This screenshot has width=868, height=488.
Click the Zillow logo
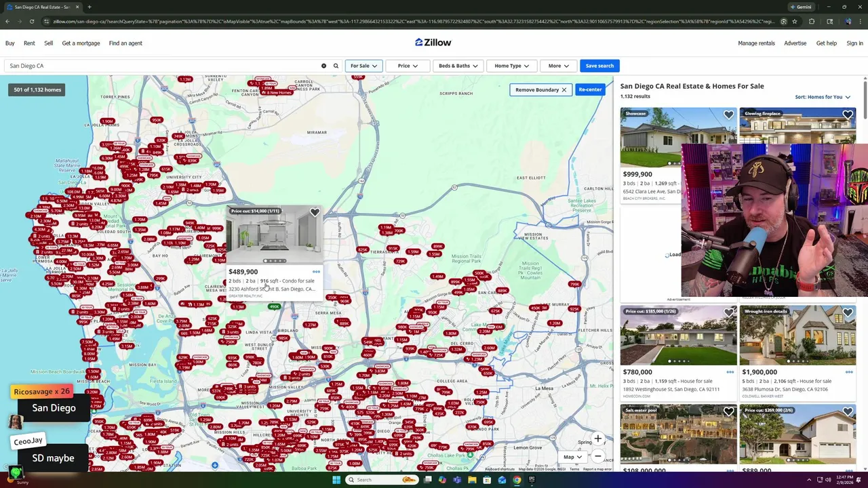click(433, 42)
